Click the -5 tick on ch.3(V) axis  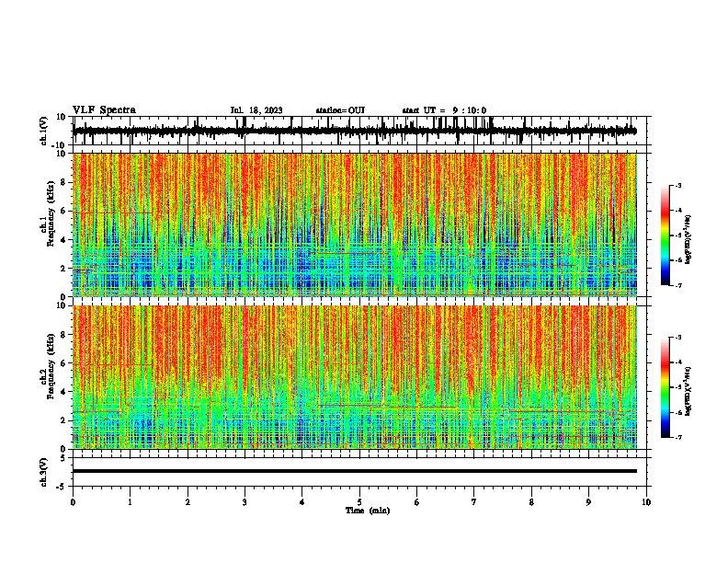pos(63,486)
